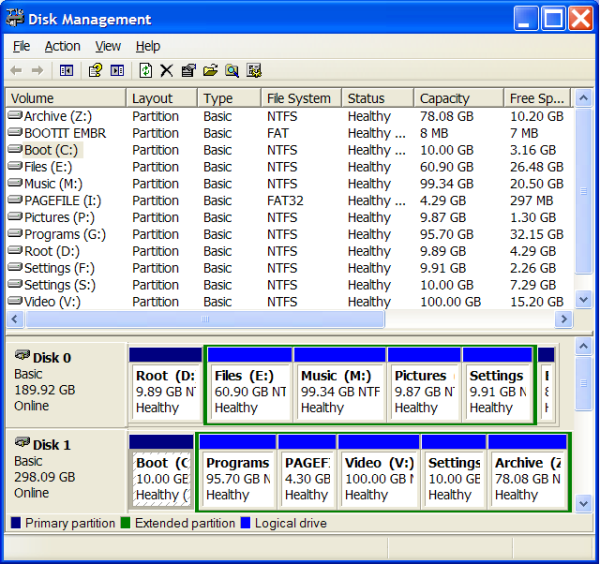This screenshot has height=564, width=600.
Task: Click the drive icon beside Archive (Z:)
Action: [x=15, y=115]
